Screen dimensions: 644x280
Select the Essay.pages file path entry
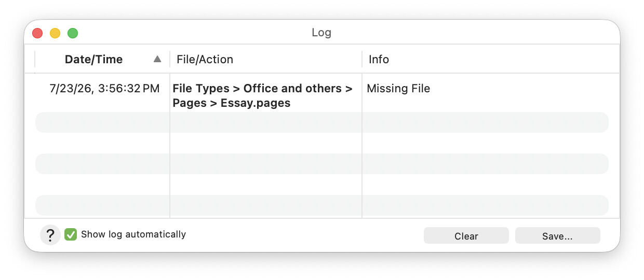tap(263, 95)
